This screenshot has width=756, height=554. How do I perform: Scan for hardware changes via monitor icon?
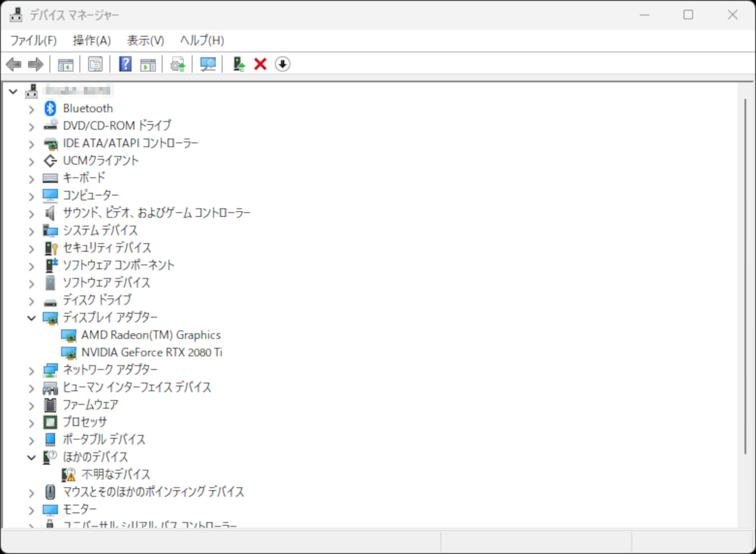(208, 64)
